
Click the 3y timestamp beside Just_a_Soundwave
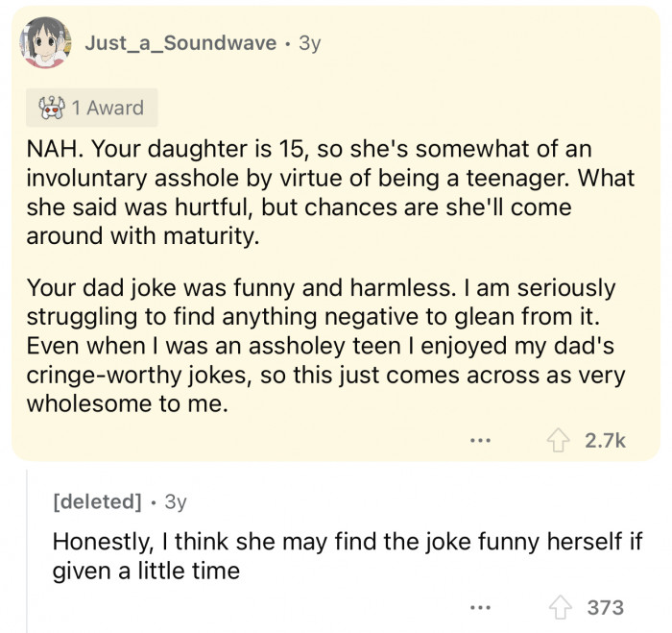point(310,41)
